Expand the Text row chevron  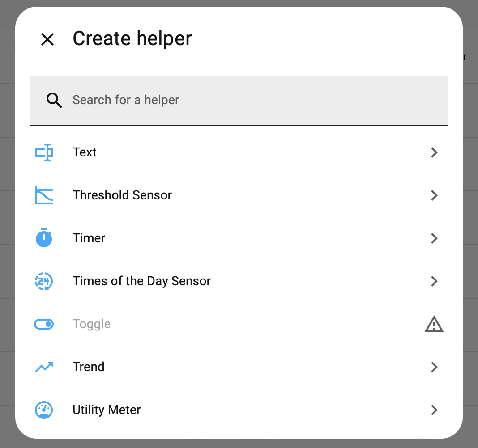click(x=434, y=152)
